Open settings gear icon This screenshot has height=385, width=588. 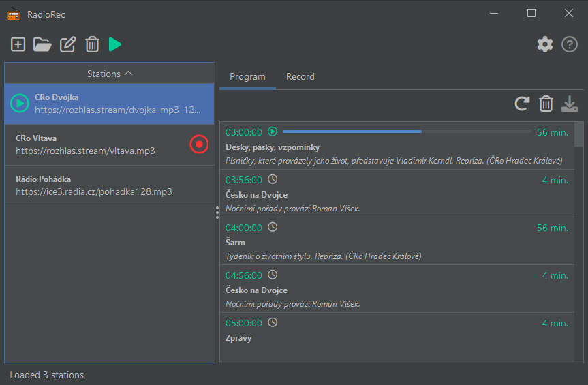tap(545, 44)
